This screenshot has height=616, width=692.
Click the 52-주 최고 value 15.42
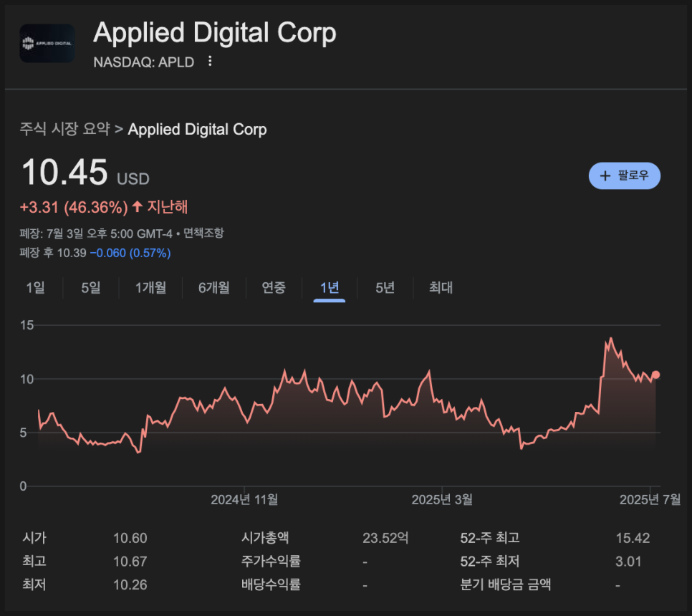(633, 539)
